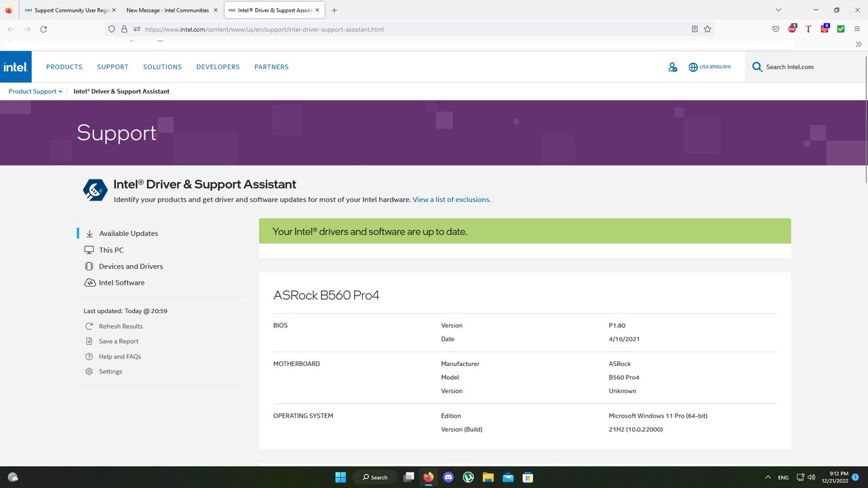The image size is (868, 488).
Task: Click the Devices and Drivers icon
Action: (x=89, y=266)
